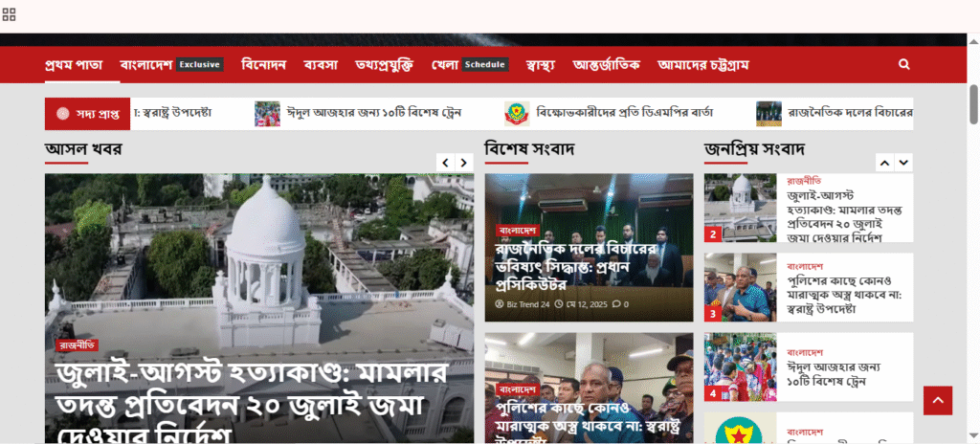
Task: Click the date মে ১২, ২০২৫ on card
Action: pyautogui.click(x=581, y=304)
